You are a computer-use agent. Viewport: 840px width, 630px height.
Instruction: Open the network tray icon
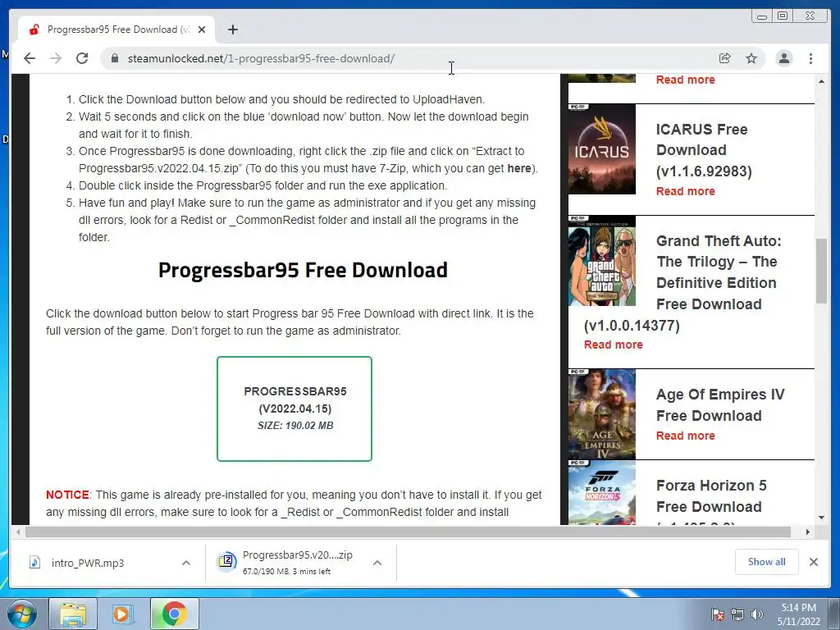[x=737, y=614]
